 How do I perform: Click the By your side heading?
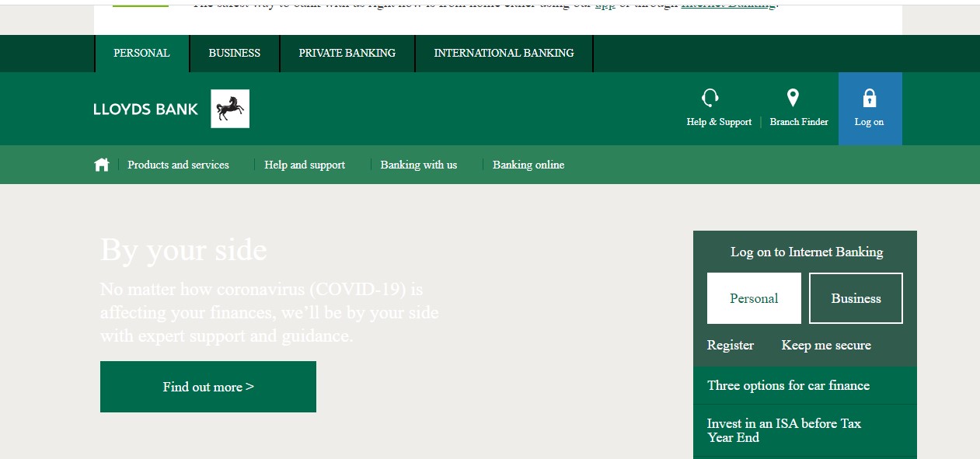(183, 250)
